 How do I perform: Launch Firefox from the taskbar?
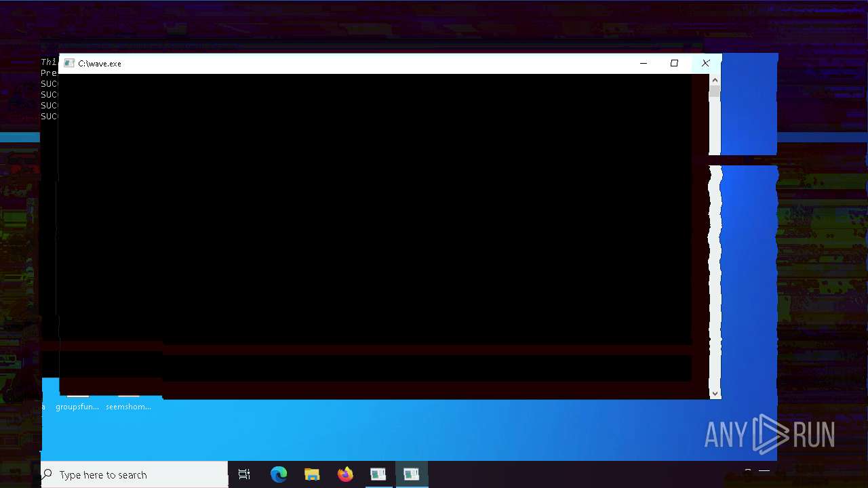345,474
